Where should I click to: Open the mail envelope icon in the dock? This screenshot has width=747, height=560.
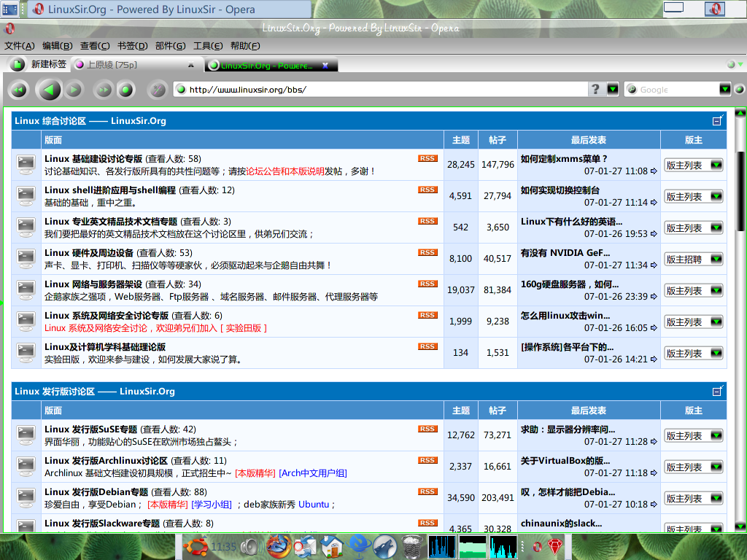click(305, 547)
